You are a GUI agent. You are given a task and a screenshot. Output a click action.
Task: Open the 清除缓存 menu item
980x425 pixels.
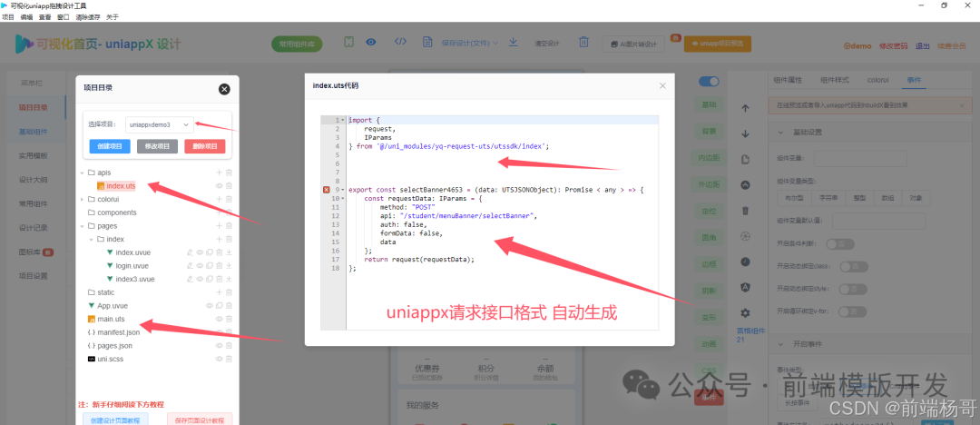(x=87, y=17)
